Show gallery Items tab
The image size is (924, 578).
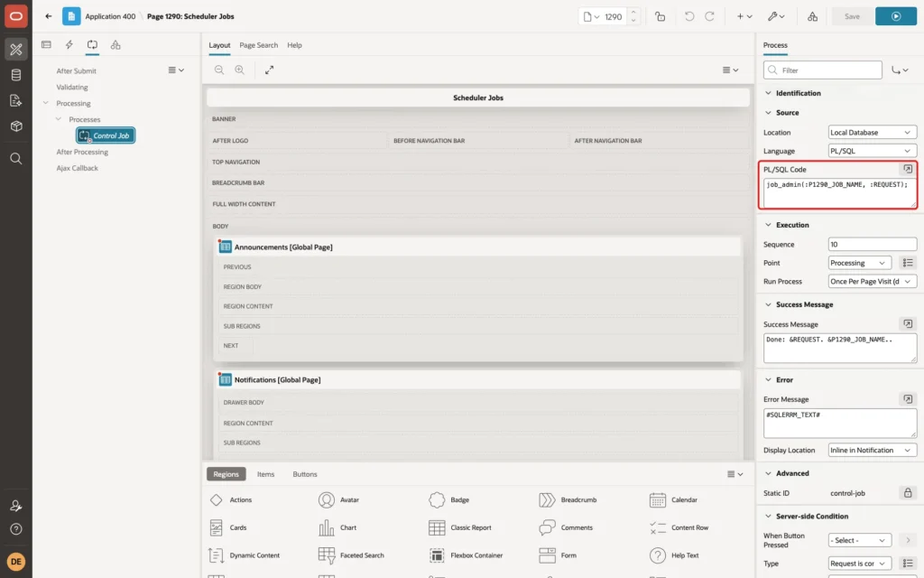(x=266, y=474)
